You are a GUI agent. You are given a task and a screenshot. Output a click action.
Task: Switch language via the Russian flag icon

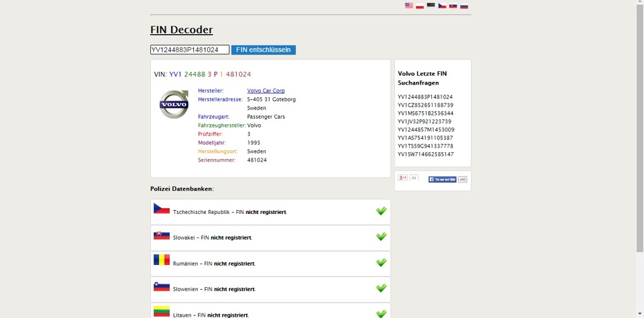pos(464,6)
